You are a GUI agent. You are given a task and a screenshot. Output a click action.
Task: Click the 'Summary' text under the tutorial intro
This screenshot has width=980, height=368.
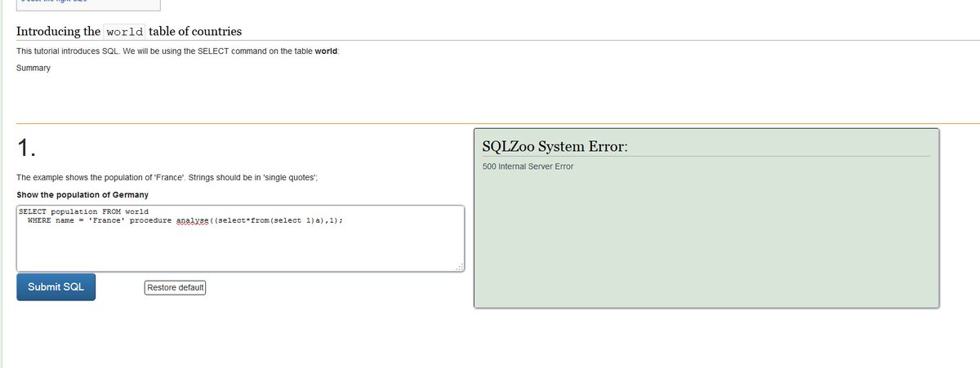click(x=33, y=68)
